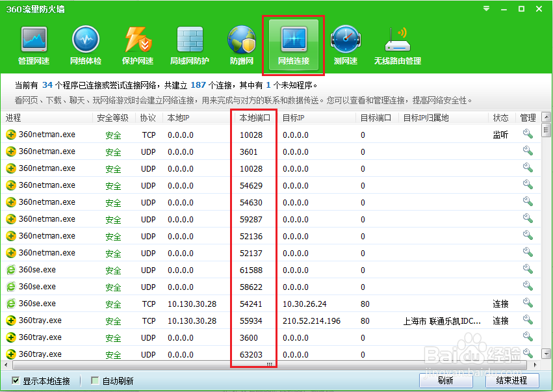
Task: Click manage wrench for port 59287 row
Action: pos(528,218)
